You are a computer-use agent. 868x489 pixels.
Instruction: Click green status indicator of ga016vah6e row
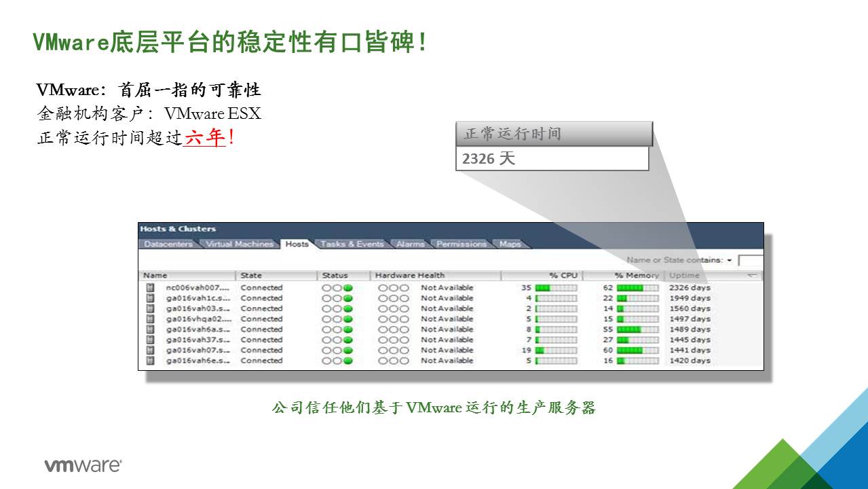click(x=348, y=361)
